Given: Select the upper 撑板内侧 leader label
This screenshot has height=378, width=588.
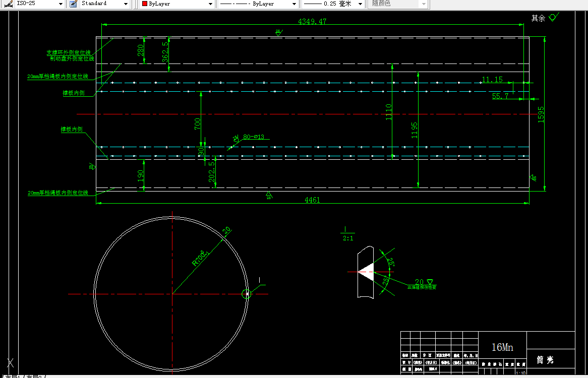Looking at the screenshot, I should point(74,93).
